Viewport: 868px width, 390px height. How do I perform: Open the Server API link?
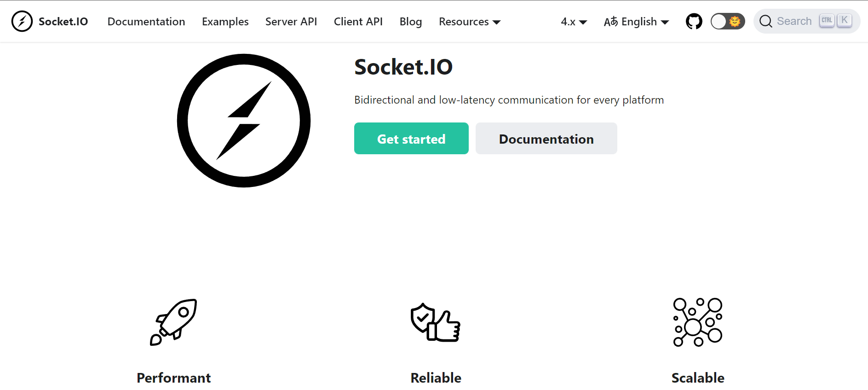(x=291, y=22)
